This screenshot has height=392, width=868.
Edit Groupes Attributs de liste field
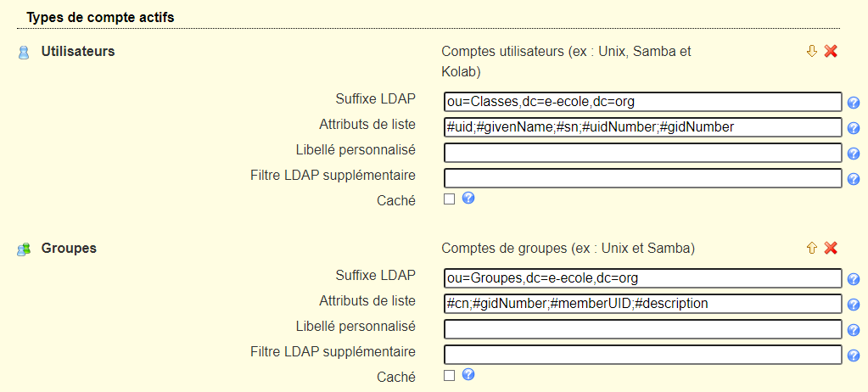tap(642, 304)
